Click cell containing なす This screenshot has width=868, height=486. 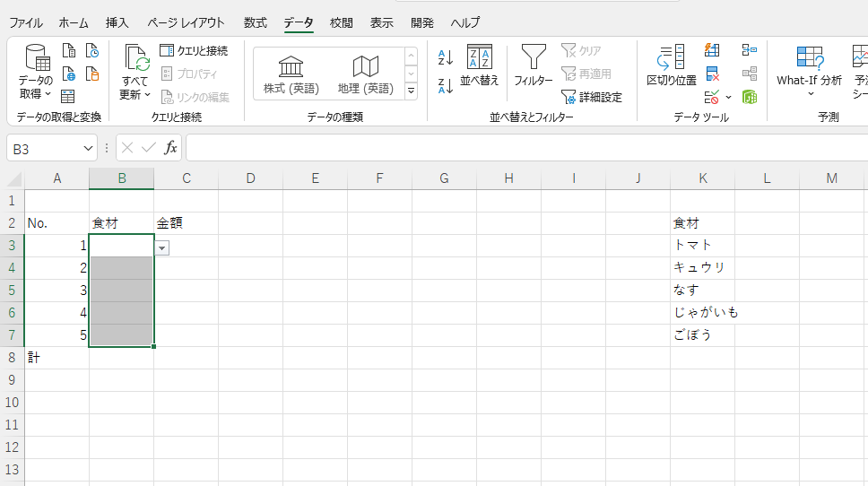coord(702,290)
